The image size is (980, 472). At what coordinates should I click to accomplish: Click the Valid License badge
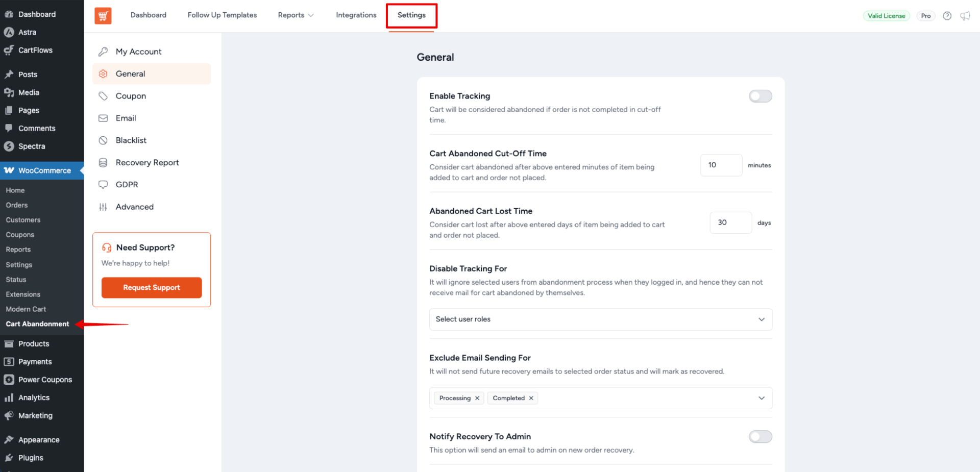(886, 16)
